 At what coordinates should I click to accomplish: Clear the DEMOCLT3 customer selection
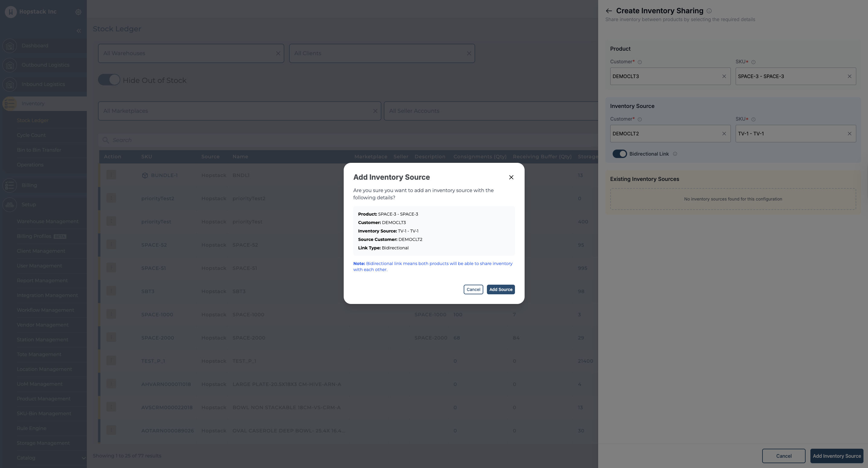[724, 76]
